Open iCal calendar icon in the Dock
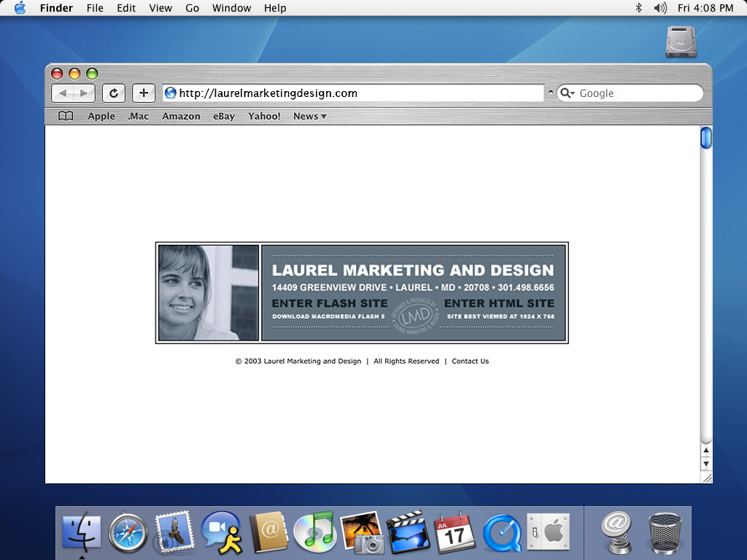Viewport: 747px width, 560px height. [x=455, y=532]
